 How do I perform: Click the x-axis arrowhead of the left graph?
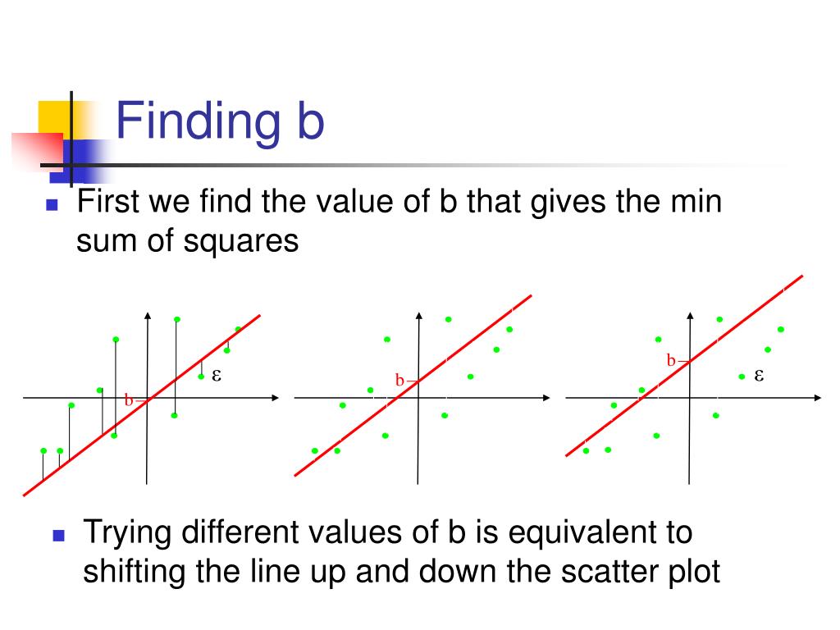pyautogui.click(x=276, y=398)
